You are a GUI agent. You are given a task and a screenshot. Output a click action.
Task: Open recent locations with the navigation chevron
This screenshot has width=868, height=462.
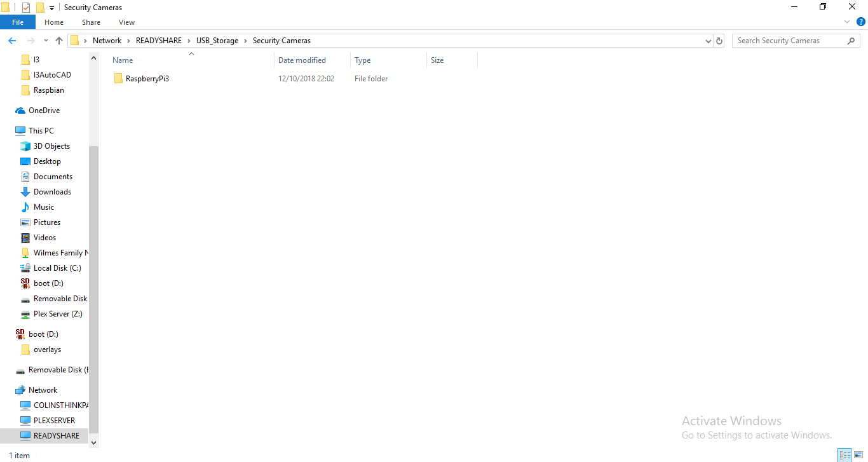point(45,40)
